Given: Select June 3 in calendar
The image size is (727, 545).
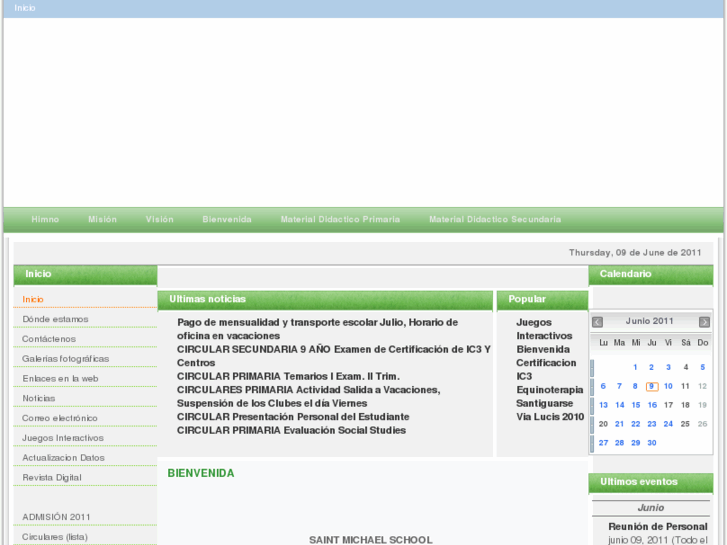Looking at the screenshot, I should [668, 367].
